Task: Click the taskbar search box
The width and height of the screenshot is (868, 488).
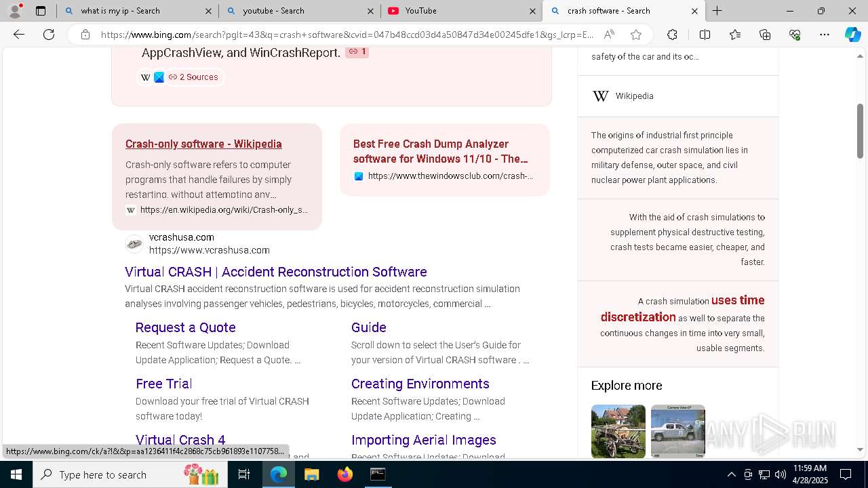Action: tap(131, 474)
